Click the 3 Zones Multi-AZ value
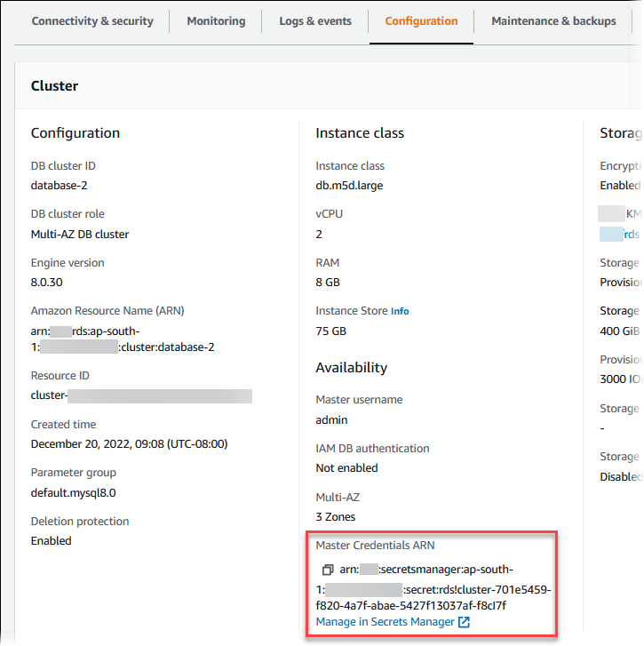Image resolution: width=644 pixels, height=646 pixels. (335, 517)
